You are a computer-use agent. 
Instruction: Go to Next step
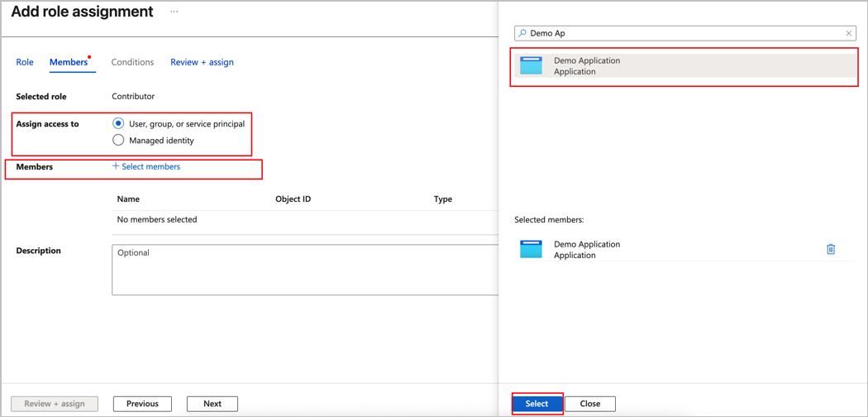(x=212, y=404)
